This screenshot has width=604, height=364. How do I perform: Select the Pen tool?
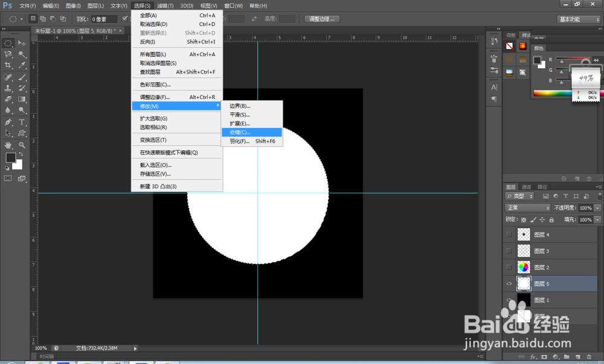[x=8, y=123]
